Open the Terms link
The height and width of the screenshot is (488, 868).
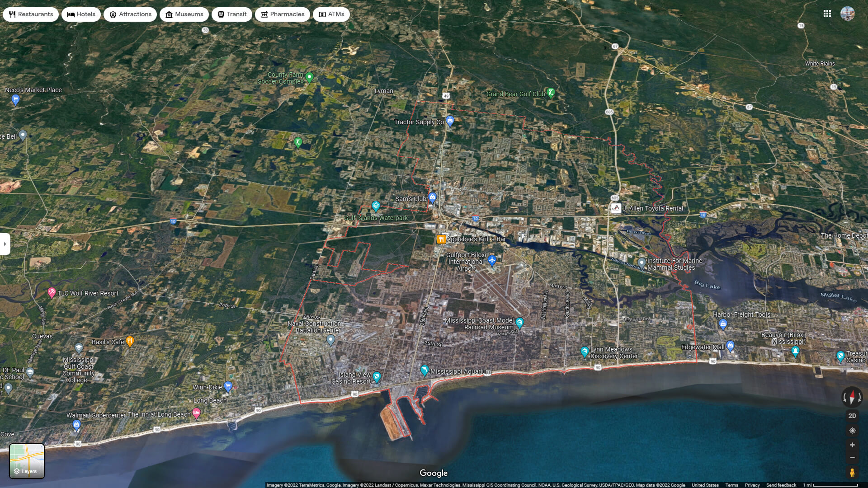(732, 485)
